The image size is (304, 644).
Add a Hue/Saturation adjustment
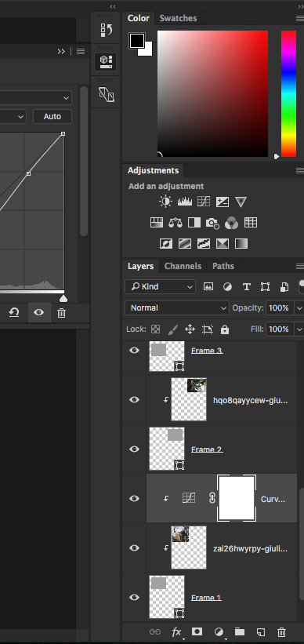157,223
